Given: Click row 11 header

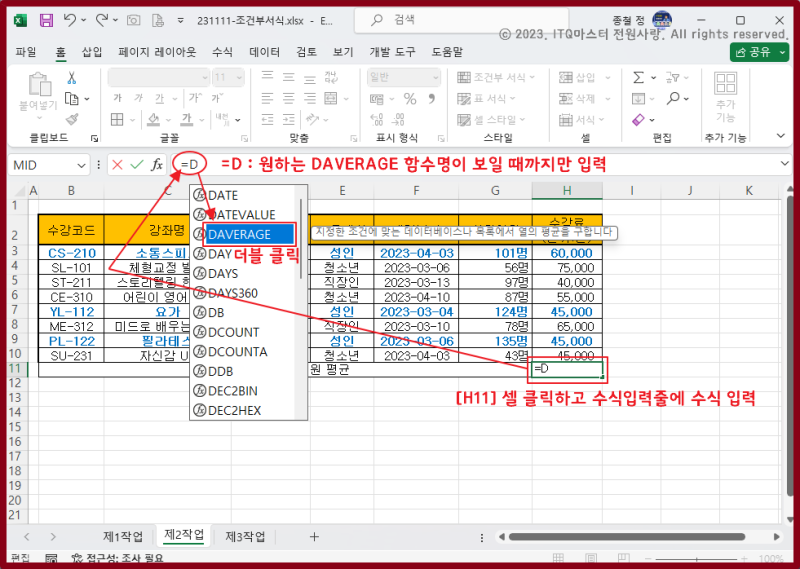Looking at the screenshot, I should click(15, 369).
